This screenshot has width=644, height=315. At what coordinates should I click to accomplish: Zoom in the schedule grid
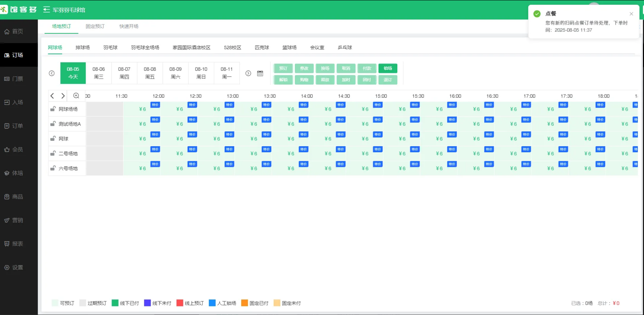(x=76, y=96)
